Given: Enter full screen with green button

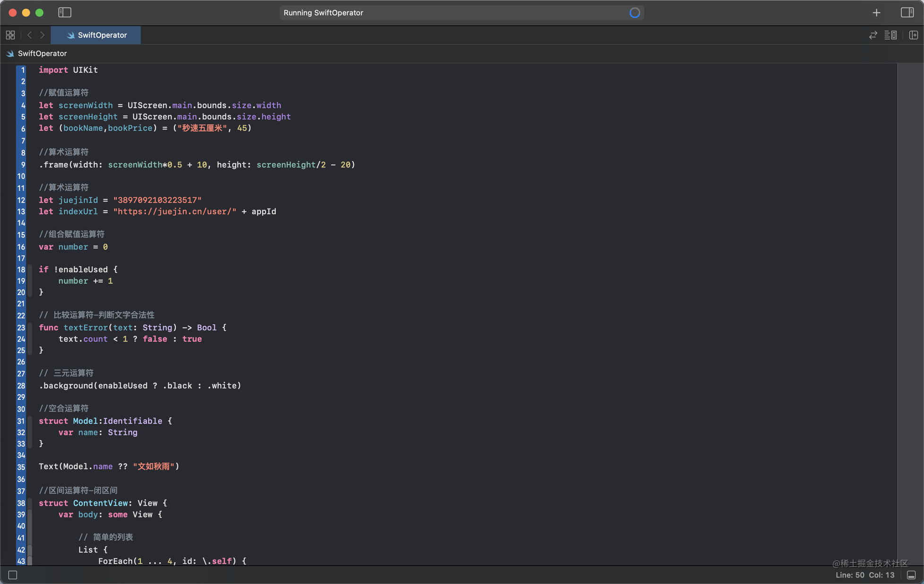Looking at the screenshot, I should point(39,13).
